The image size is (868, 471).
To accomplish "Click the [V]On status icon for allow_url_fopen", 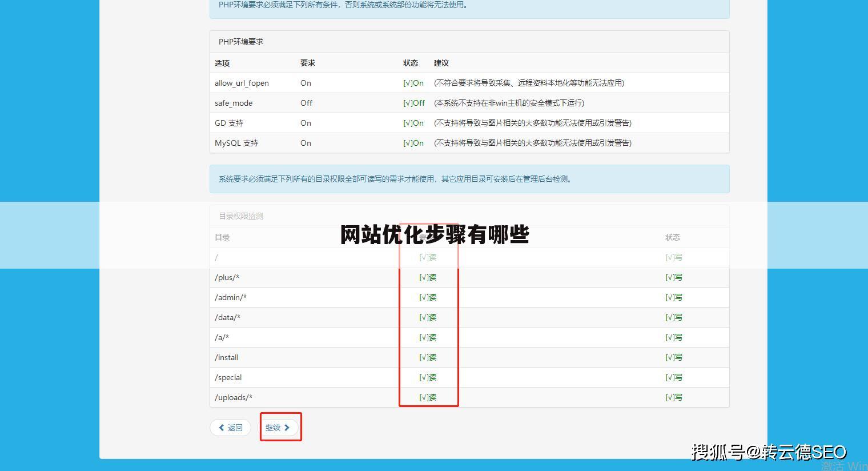I will [x=413, y=83].
